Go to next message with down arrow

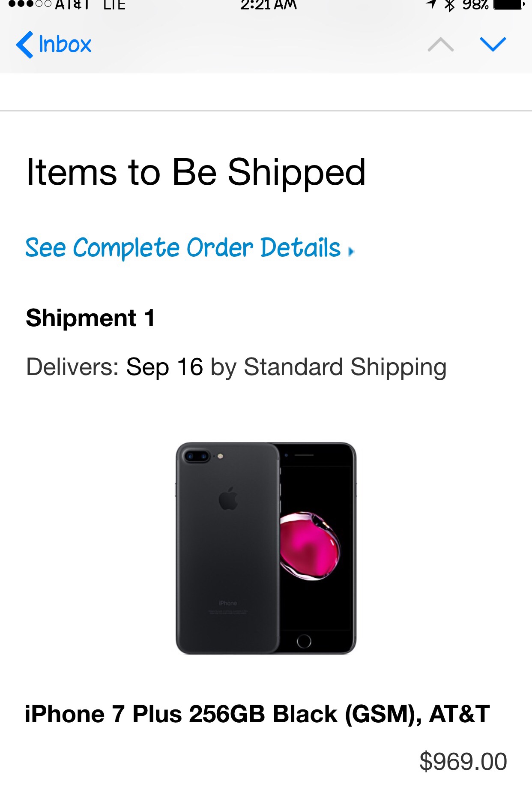tap(493, 44)
